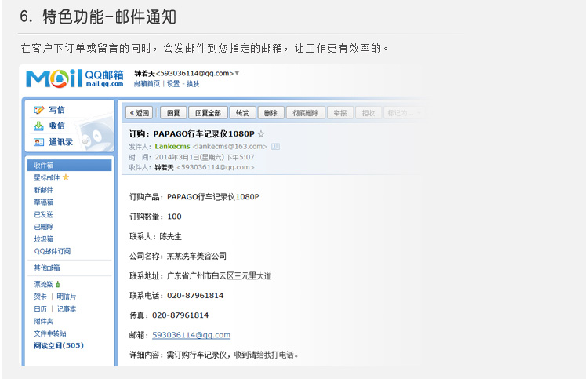Open 其他邮箱 other mailboxes
Image resolution: width=588 pixels, height=379 pixels.
coord(47,268)
